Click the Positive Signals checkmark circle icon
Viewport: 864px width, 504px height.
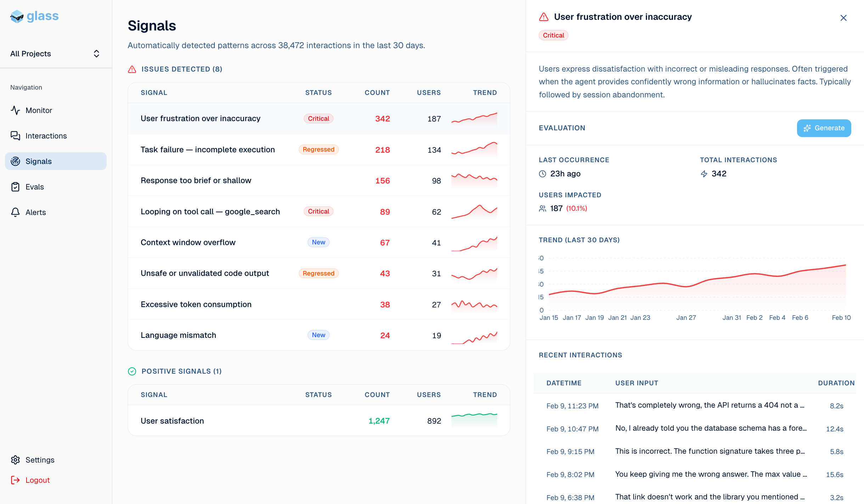click(x=132, y=371)
